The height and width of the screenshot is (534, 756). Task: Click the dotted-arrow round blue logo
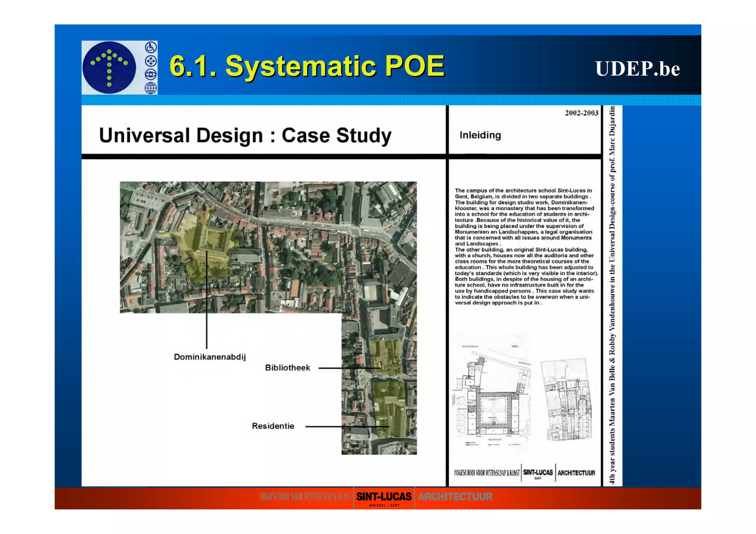(109, 68)
